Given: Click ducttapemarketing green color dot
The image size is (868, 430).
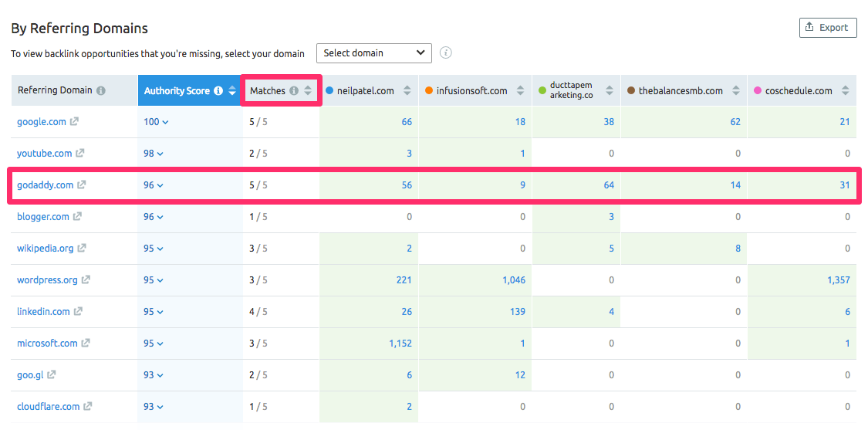Looking at the screenshot, I should (x=542, y=91).
